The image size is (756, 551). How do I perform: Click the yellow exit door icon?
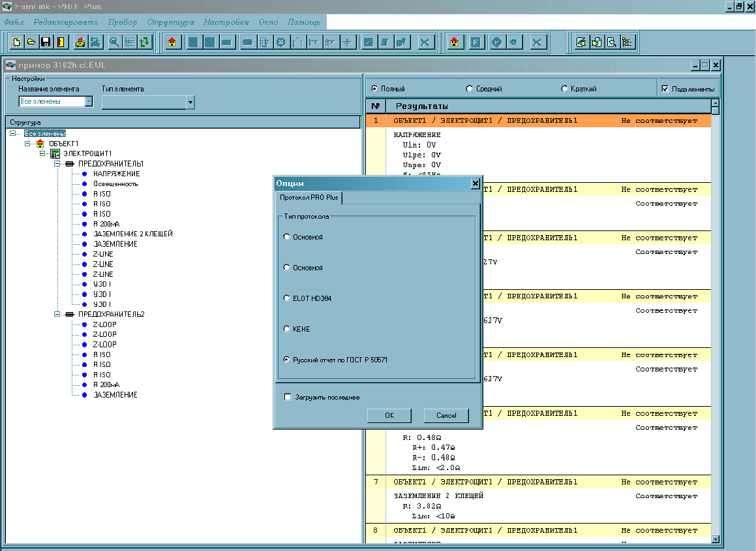point(60,42)
